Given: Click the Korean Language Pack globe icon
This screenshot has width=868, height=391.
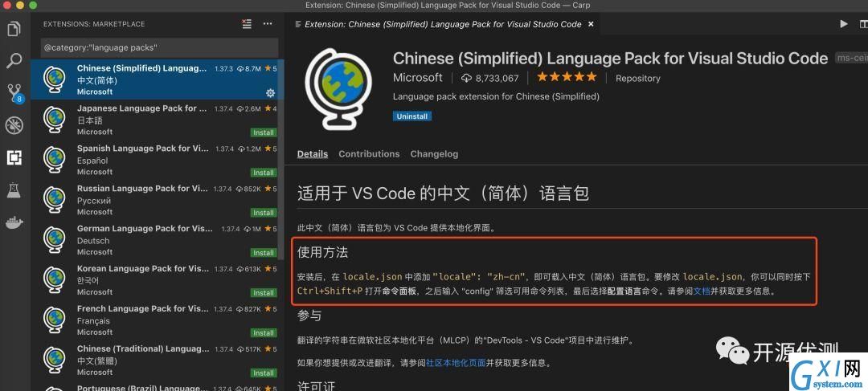Looking at the screenshot, I should (55, 279).
